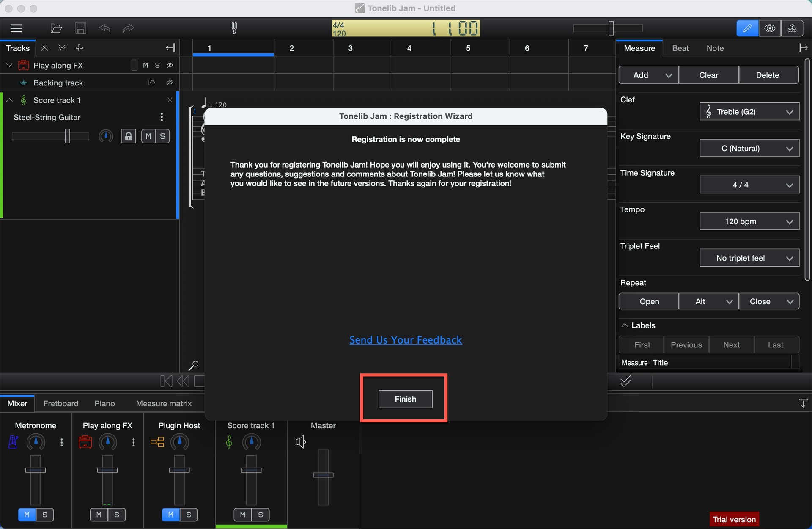This screenshot has width=812, height=529.
Task: Click the open file folder icon in toolbar
Action: point(56,28)
